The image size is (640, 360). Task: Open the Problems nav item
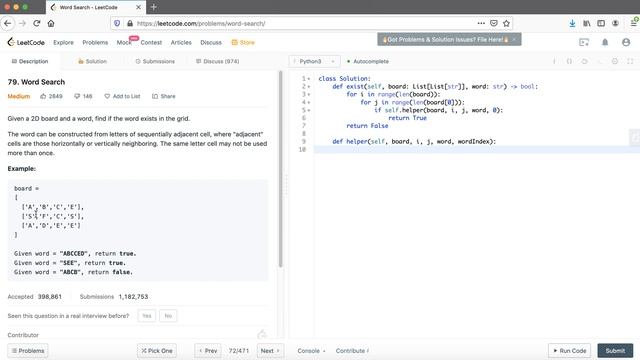pyautogui.click(x=95, y=42)
